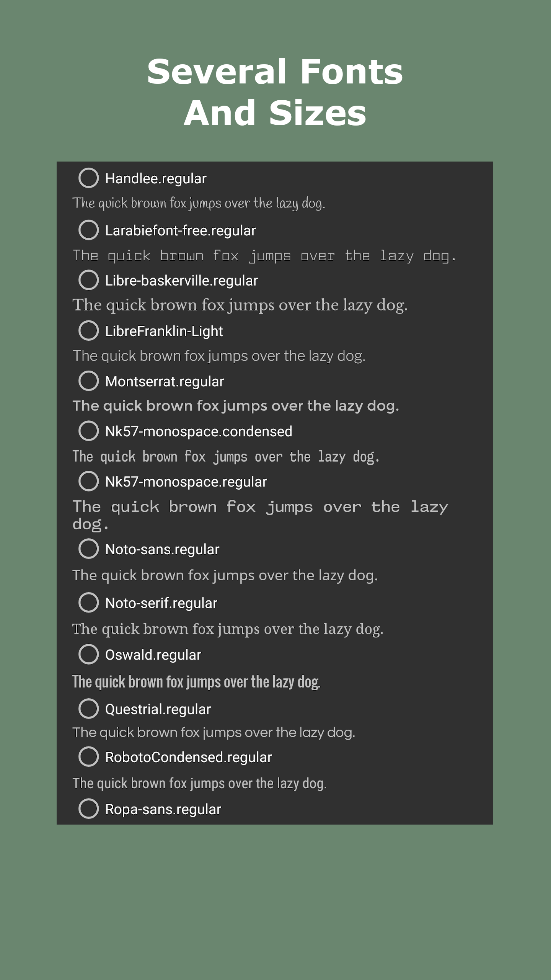The width and height of the screenshot is (551, 980).
Task: Choose the Questrial.regular radio option
Action: click(88, 709)
